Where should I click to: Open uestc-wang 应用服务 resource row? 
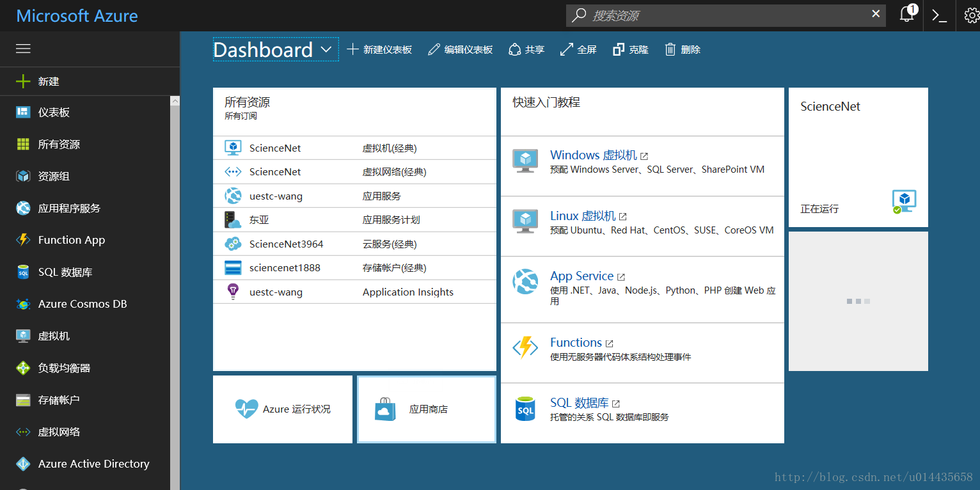[x=354, y=196]
